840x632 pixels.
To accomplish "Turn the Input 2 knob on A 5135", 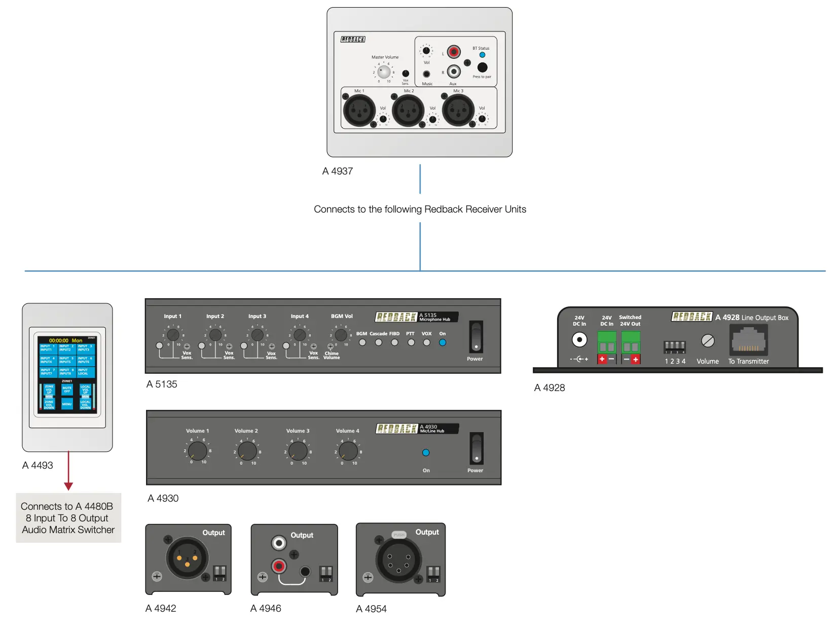I will [x=215, y=335].
